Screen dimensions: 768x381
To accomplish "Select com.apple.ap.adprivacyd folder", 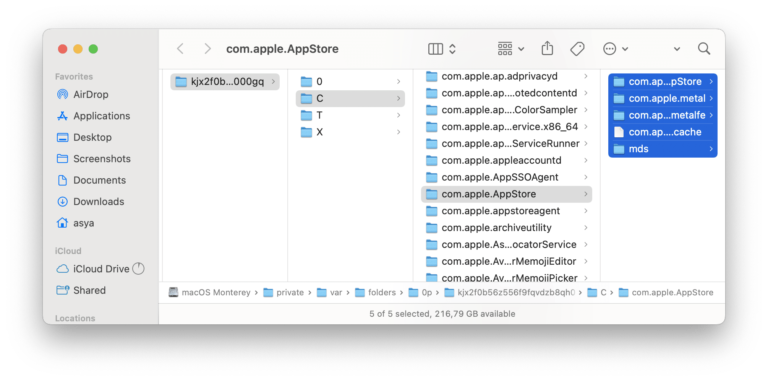I will click(506, 76).
